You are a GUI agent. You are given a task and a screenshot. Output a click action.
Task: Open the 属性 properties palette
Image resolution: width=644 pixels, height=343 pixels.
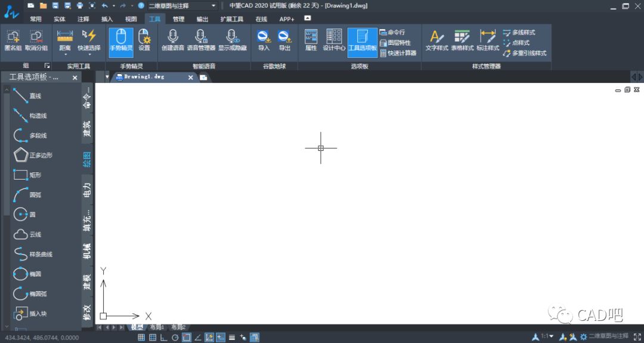311,40
